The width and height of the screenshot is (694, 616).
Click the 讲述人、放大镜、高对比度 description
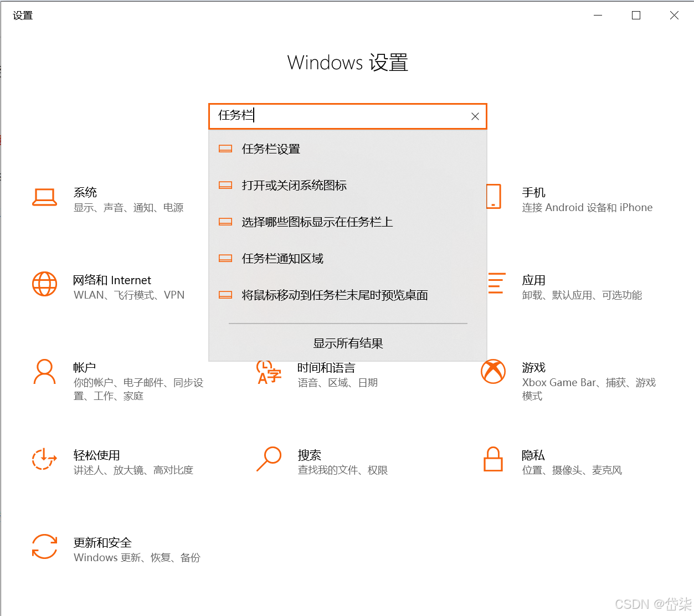133,470
